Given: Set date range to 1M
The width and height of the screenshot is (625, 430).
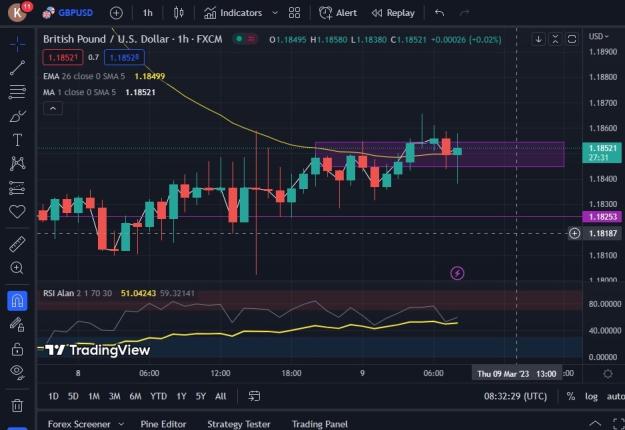Looking at the screenshot, I should (x=94, y=396).
